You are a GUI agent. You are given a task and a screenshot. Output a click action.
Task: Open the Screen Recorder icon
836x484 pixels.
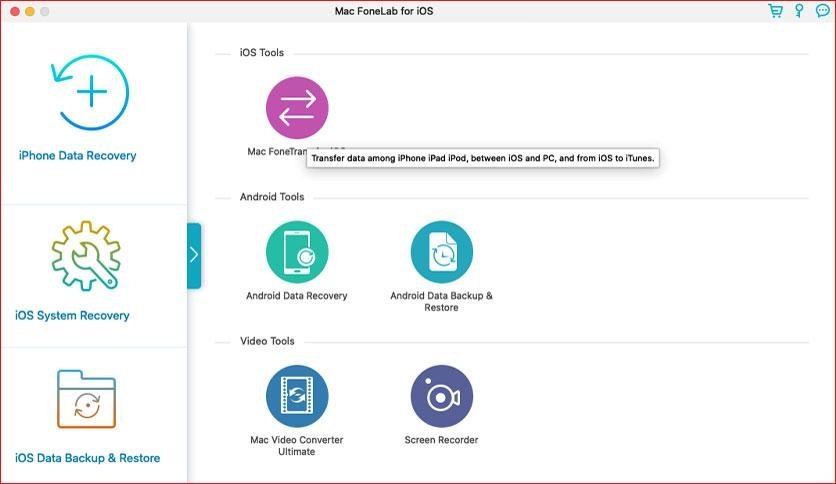(x=441, y=396)
